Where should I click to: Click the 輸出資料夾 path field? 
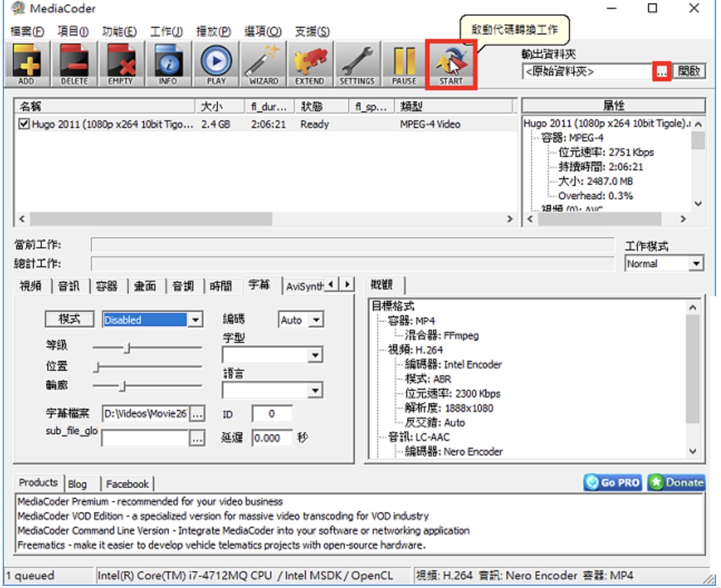pos(587,71)
